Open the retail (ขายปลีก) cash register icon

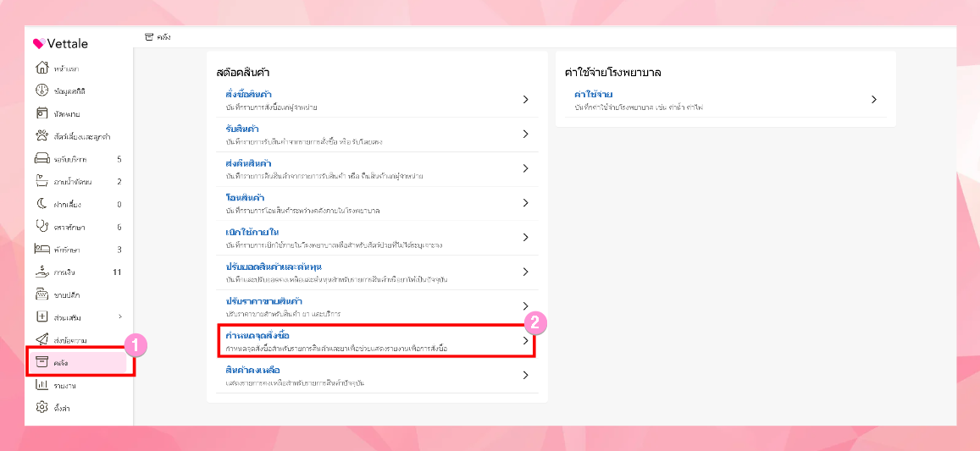(42, 294)
